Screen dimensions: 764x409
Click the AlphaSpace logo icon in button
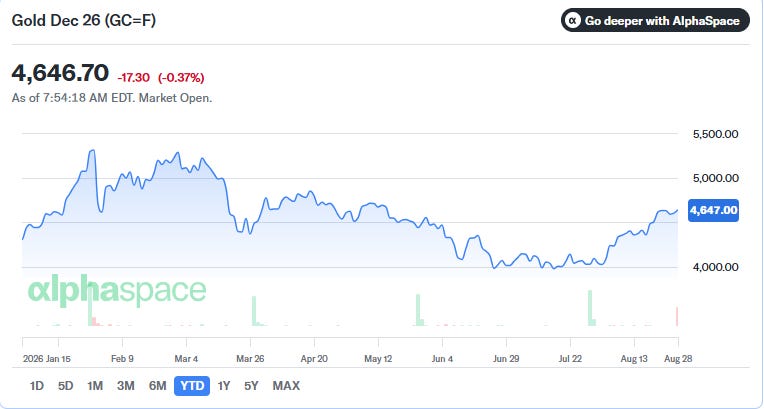coord(573,20)
